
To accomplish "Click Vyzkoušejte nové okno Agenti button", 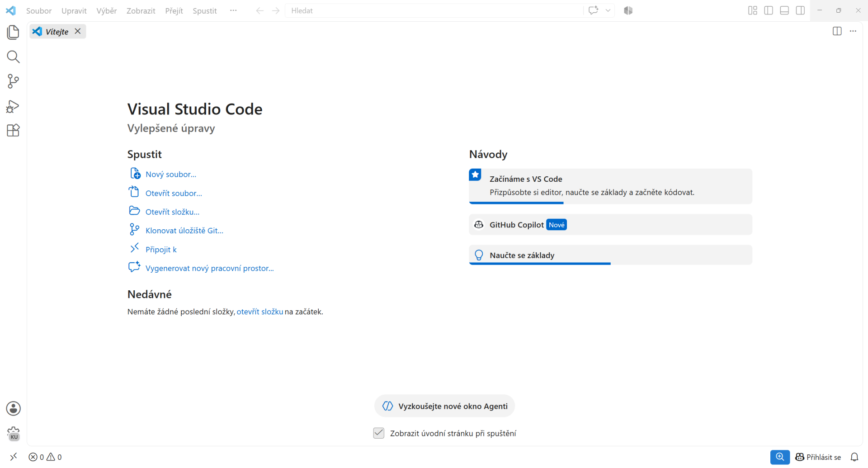I will pos(445,406).
